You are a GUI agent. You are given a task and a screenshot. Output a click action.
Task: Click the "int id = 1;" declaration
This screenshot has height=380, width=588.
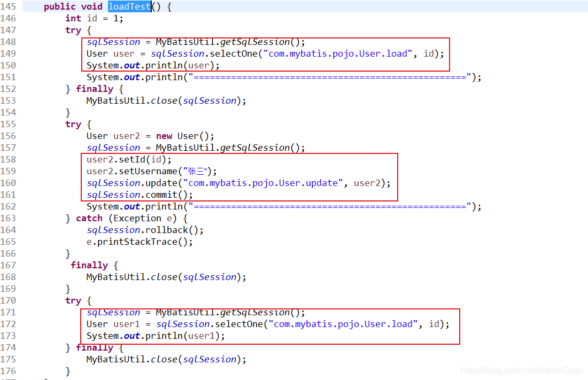tap(94, 18)
